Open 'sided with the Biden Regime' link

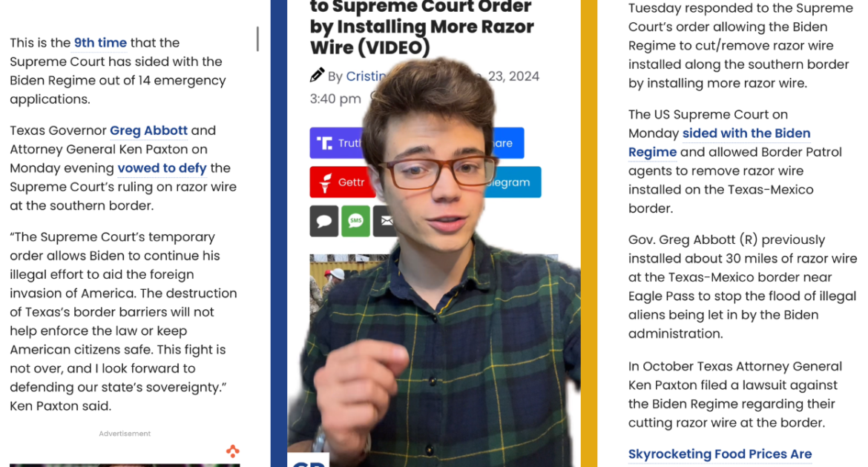pyautogui.click(x=719, y=143)
